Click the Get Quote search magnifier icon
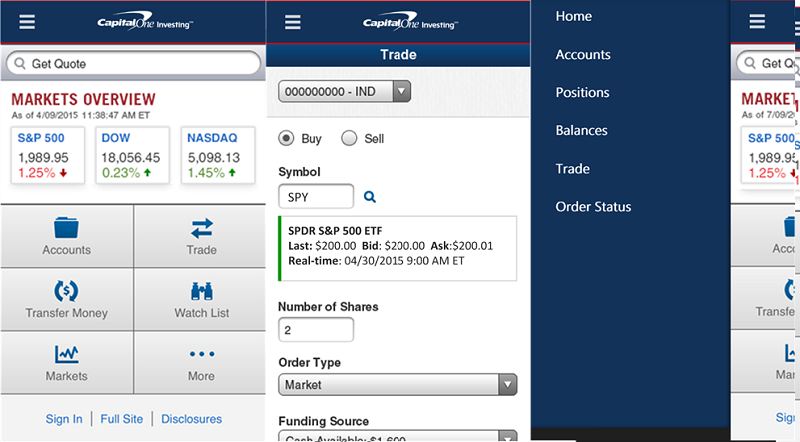The width and height of the screenshot is (800, 442). click(x=20, y=63)
